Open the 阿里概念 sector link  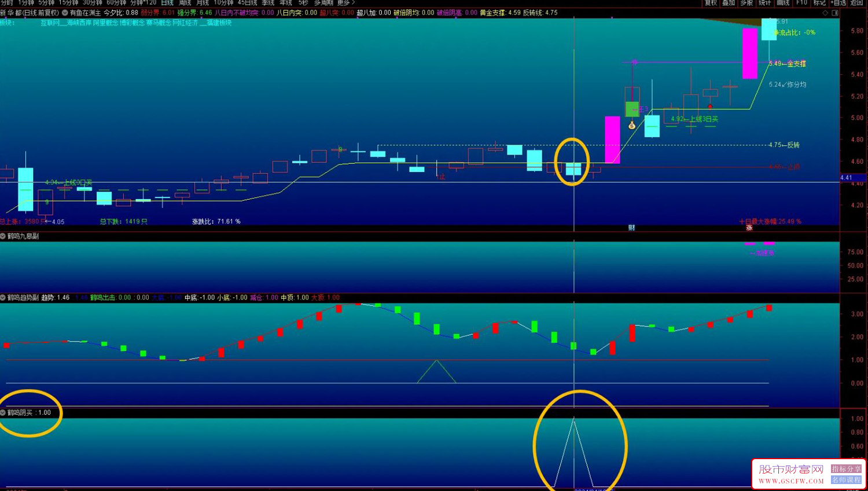point(105,23)
